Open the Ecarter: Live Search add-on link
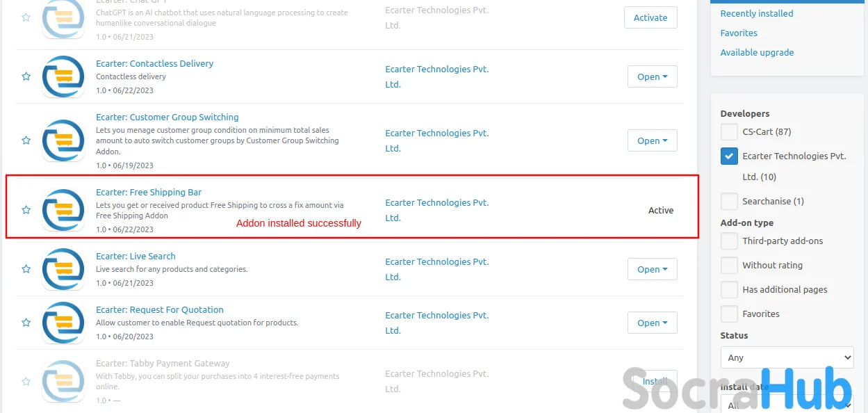The height and width of the screenshot is (413, 868). coord(136,256)
